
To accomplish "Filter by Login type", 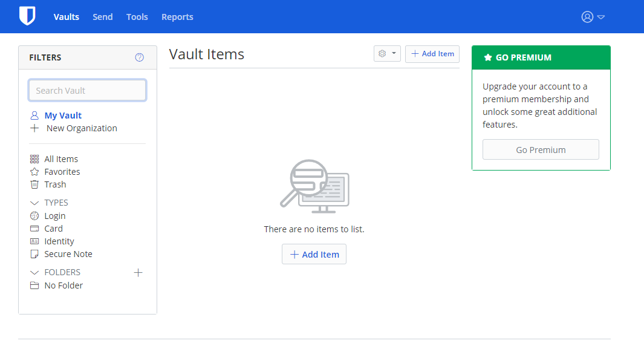I will coord(54,216).
